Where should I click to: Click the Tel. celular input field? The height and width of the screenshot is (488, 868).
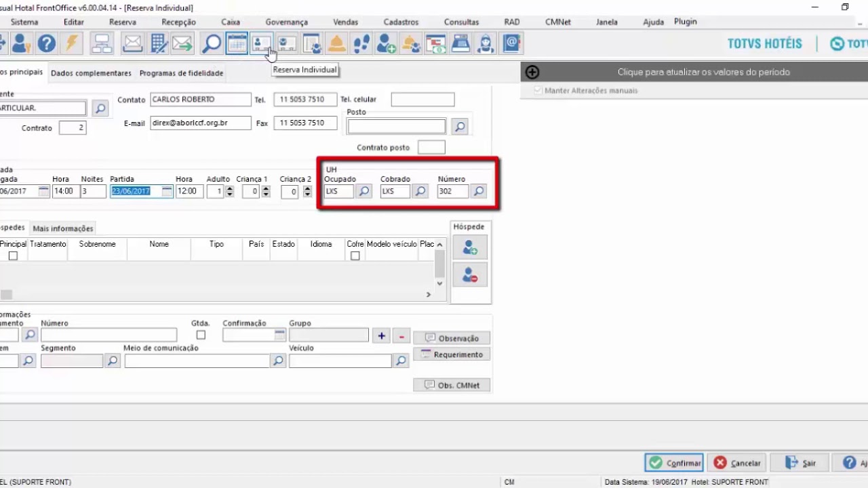pyautogui.click(x=422, y=100)
